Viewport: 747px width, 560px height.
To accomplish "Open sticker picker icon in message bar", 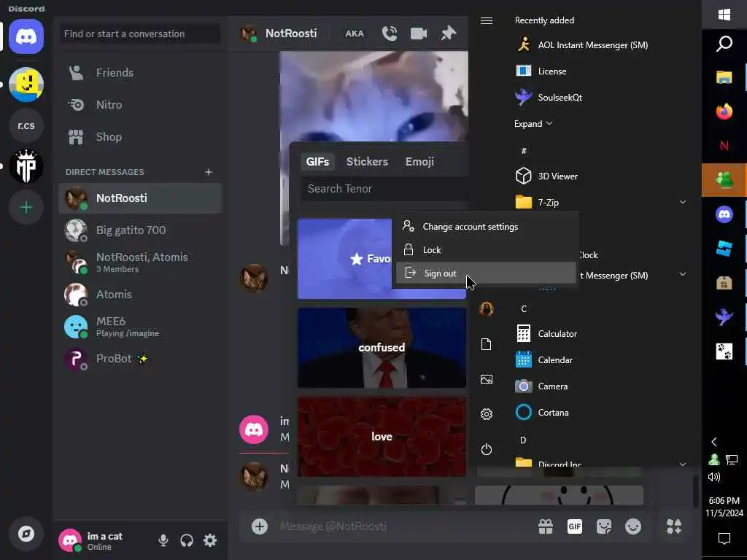I will [604, 526].
